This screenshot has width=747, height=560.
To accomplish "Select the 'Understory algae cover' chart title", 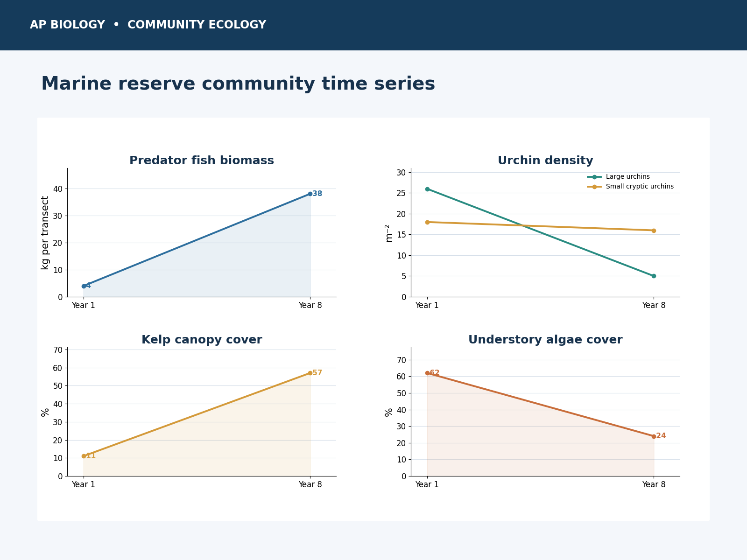I will (545, 340).
